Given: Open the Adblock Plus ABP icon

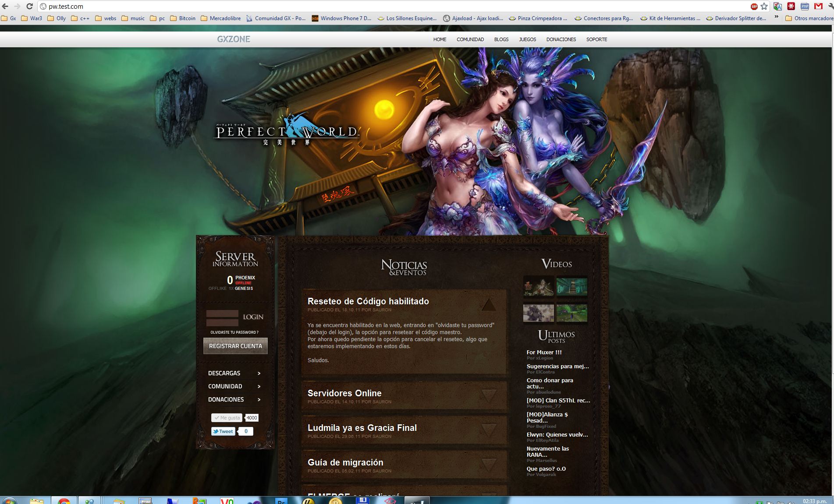Looking at the screenshot, I should (x=754, y=7).
